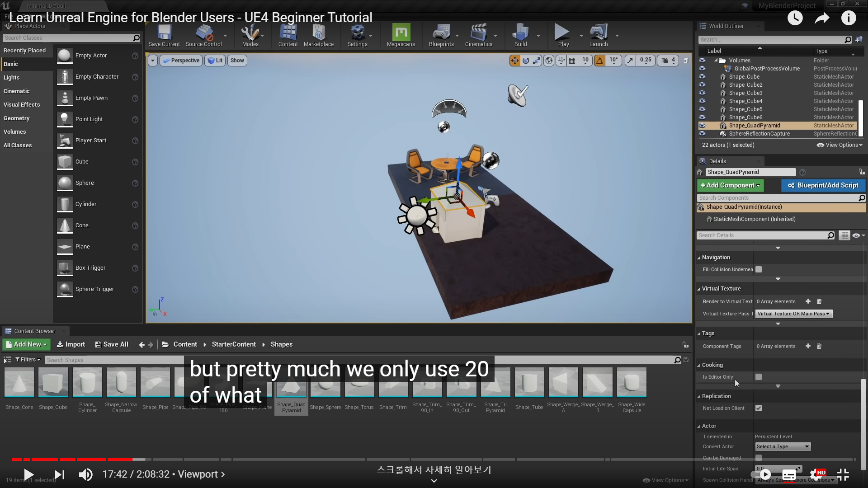The width and height of the screenshot is (868, 488).
Task: Collapse the Volumes folder in World Outliner
Action: pos(716,61)
